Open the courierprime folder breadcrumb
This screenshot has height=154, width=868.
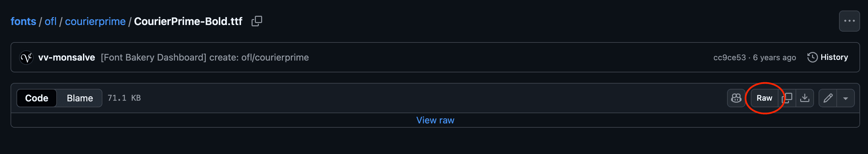[x=95, y=21]
